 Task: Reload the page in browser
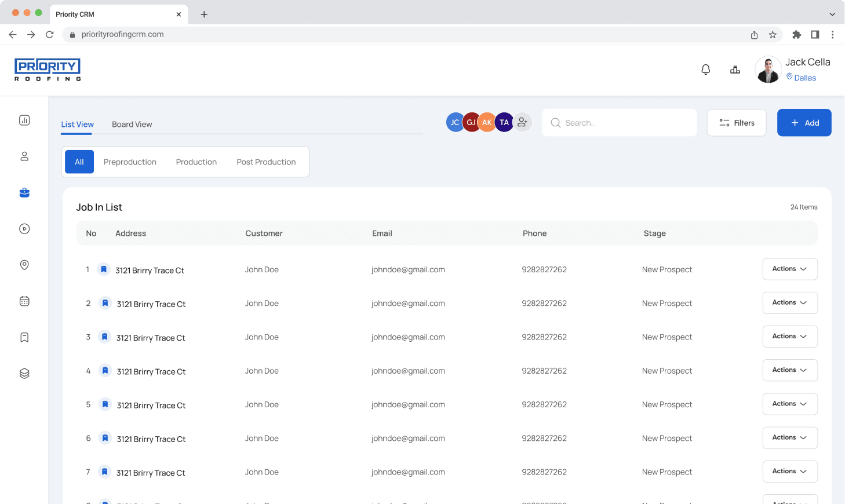50,35
